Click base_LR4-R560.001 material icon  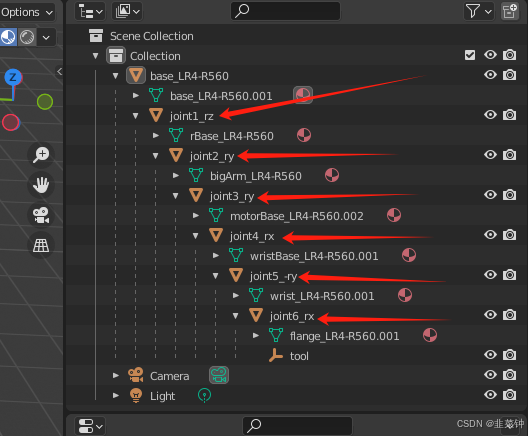(303, 95)
